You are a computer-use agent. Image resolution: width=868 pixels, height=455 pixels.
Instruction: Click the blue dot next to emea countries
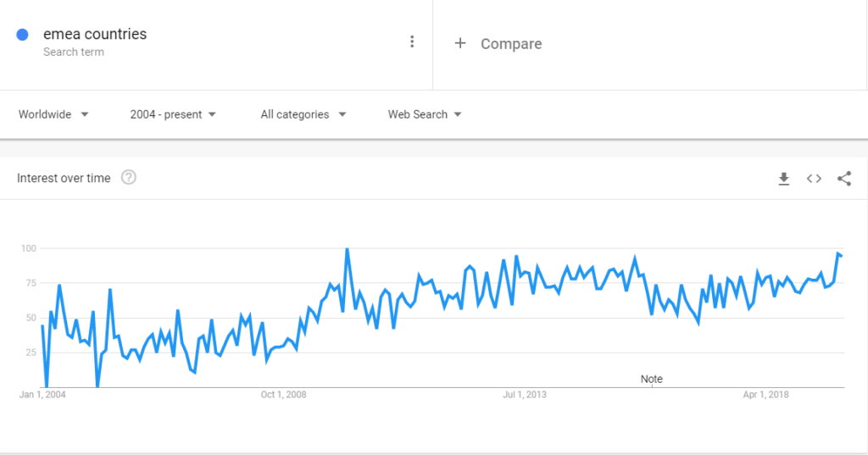(22, 35)
